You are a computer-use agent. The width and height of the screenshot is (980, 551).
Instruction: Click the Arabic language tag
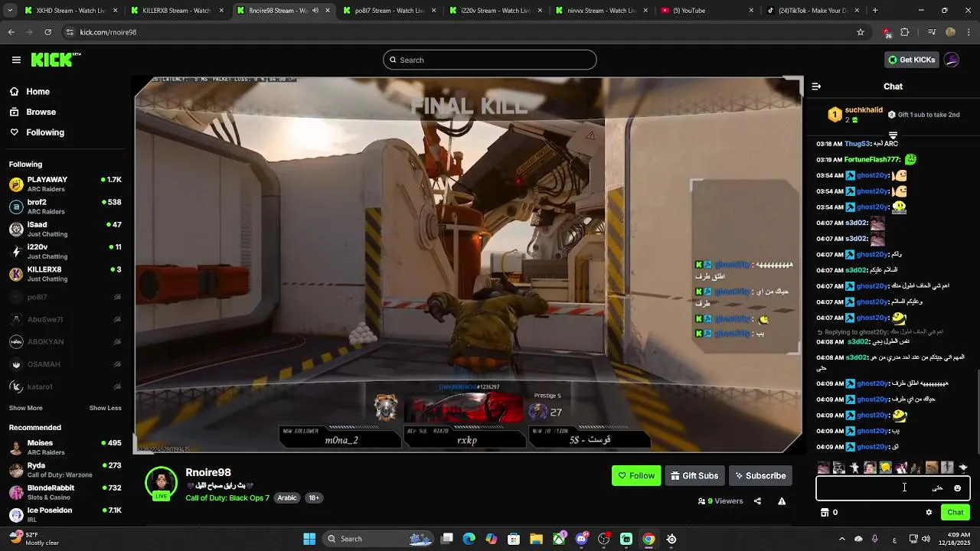pos(287,498)
